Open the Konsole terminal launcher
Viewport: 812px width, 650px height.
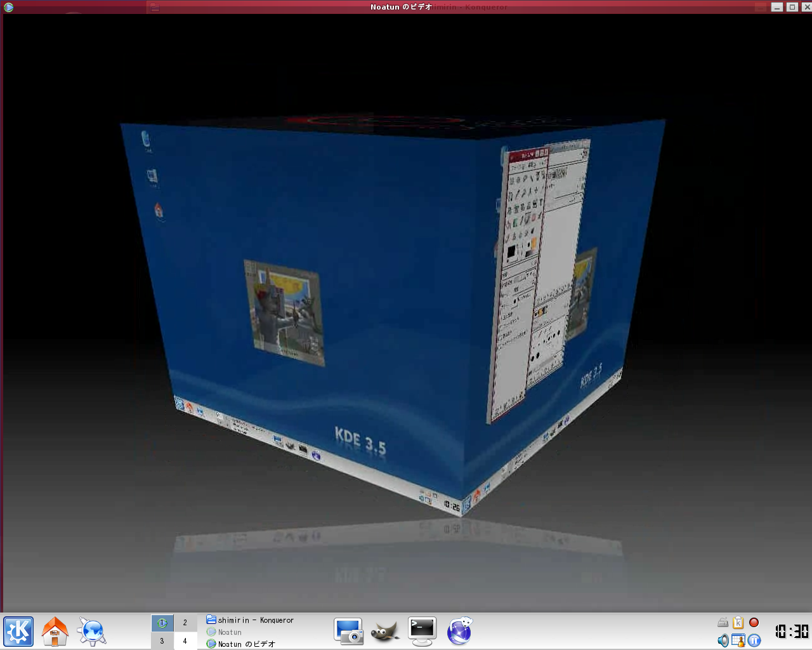(422, 632)
